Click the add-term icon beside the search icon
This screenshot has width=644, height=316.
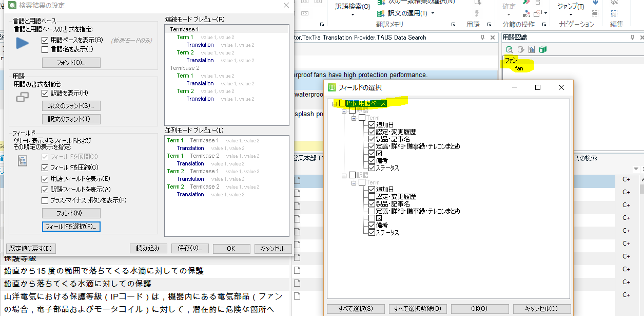point(520,50)
